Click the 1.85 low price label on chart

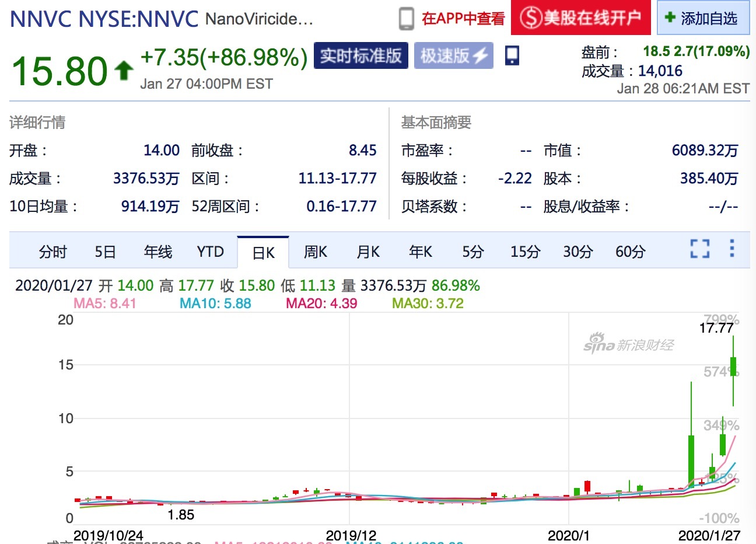pyautogui.click(x=181, y=515)
